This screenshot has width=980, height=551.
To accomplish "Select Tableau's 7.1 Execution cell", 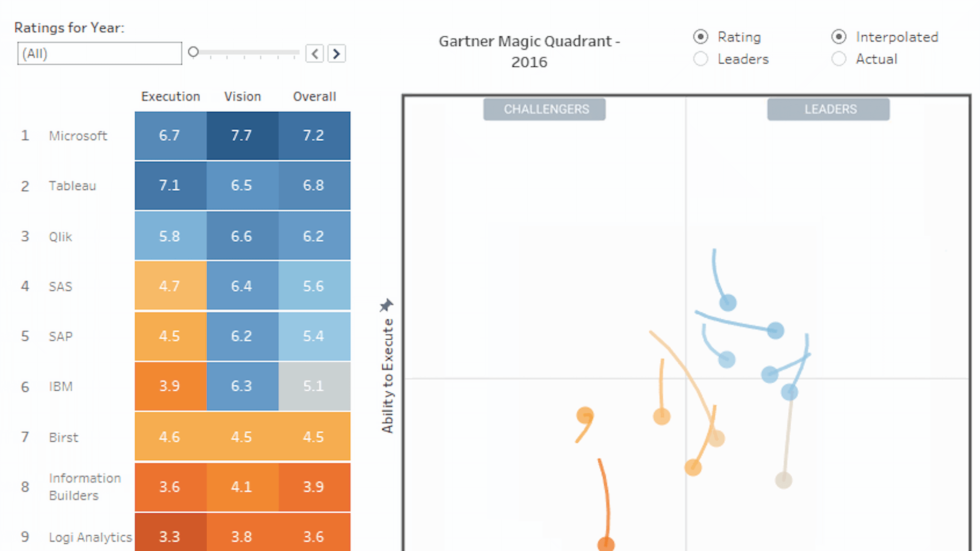I will coord(170,185).
